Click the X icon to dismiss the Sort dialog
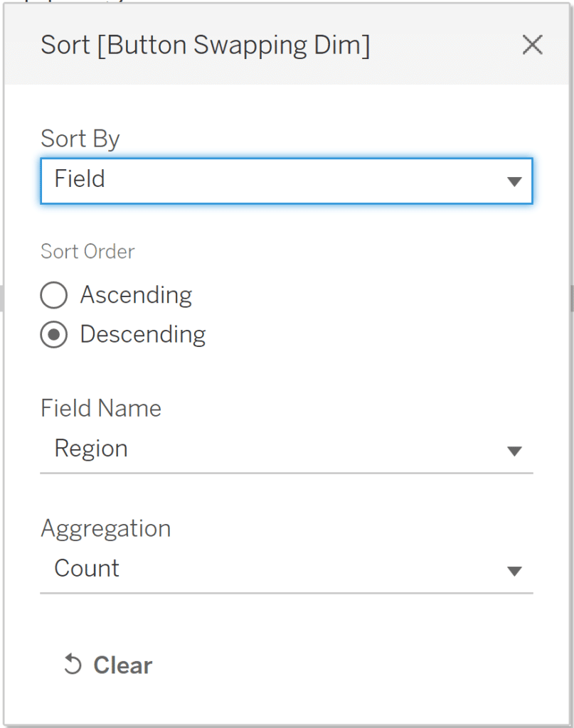Image resolution: width=574 pixels, height=728 pixels. pos(532,44)
